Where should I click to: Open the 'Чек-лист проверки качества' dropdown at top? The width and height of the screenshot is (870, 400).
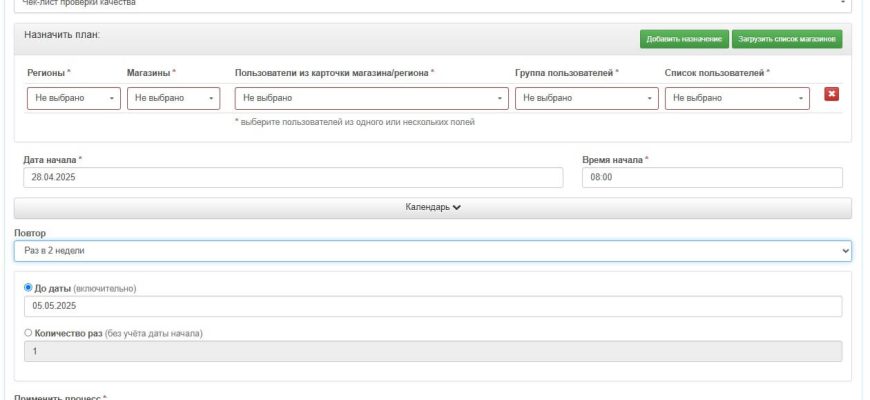432,4
